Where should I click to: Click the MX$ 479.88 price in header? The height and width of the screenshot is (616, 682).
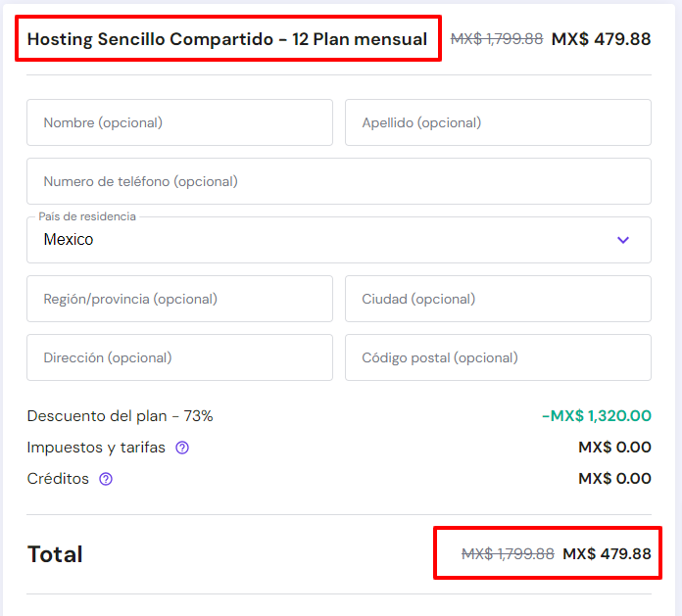point(601,39)
